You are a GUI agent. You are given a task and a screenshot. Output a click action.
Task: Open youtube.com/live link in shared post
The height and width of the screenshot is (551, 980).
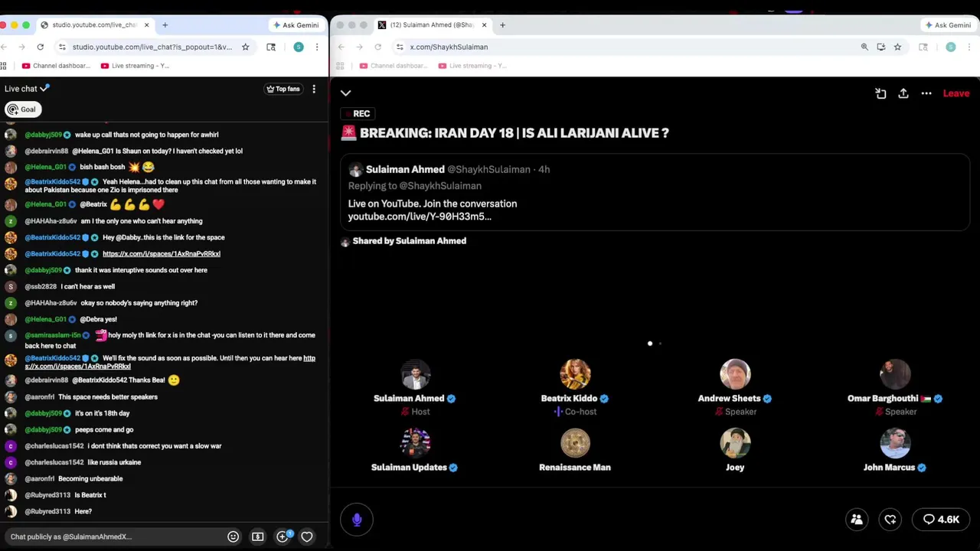[420, 217]
